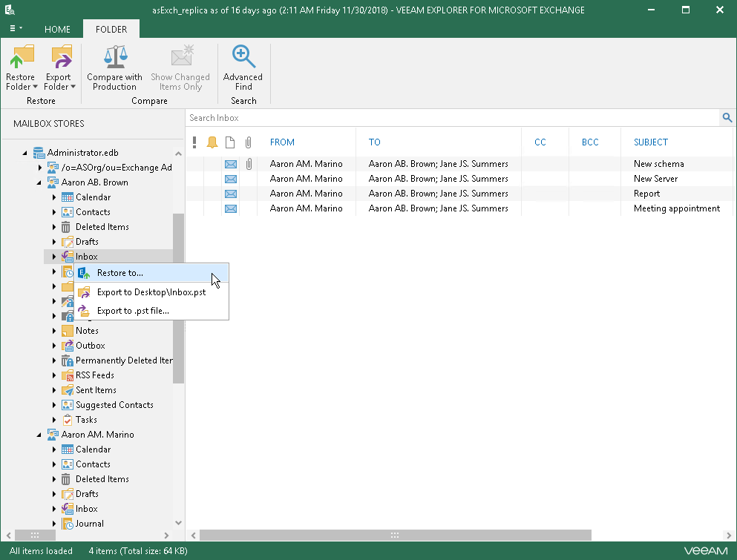737x560 pixels.
Task: Collapse Aaron AM. Marino mailbox
Action: [39, 435]
